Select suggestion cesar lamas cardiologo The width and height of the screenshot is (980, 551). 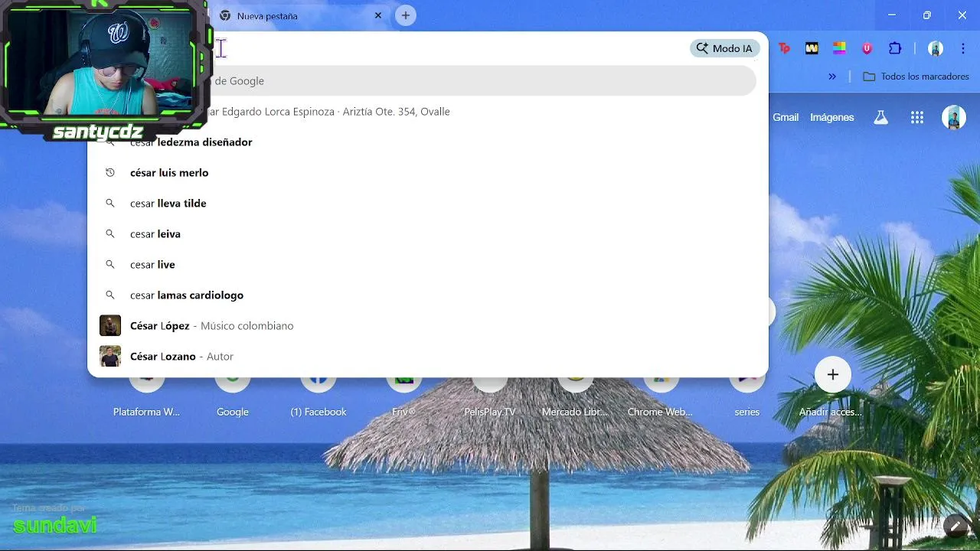[x=428, y=295]
